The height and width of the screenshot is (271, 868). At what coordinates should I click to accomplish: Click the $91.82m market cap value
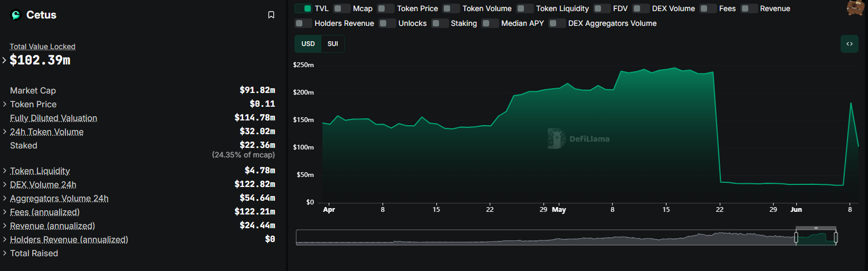click(257, 90)
